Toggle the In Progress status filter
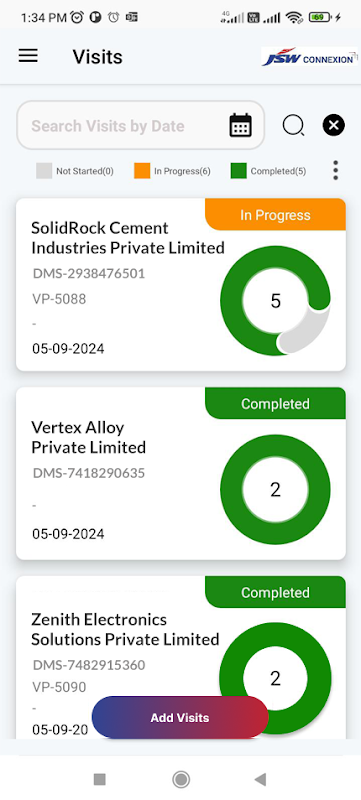 [x=172, y=171]
